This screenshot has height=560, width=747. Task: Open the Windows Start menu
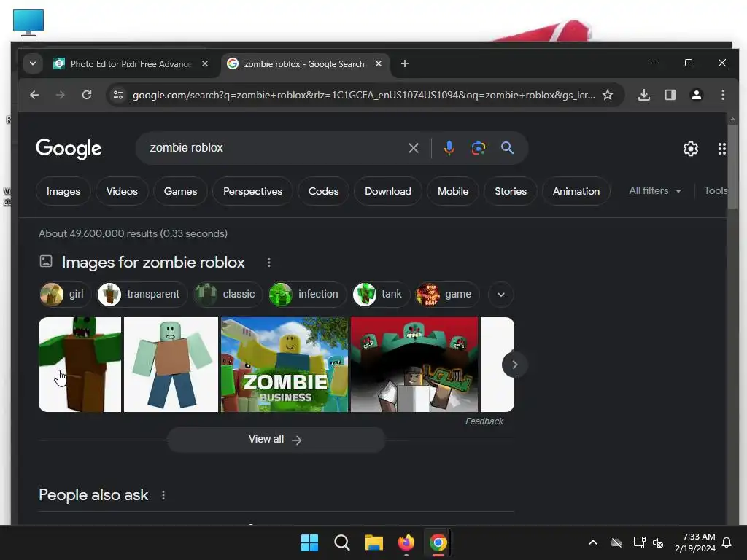coord(309,542)
